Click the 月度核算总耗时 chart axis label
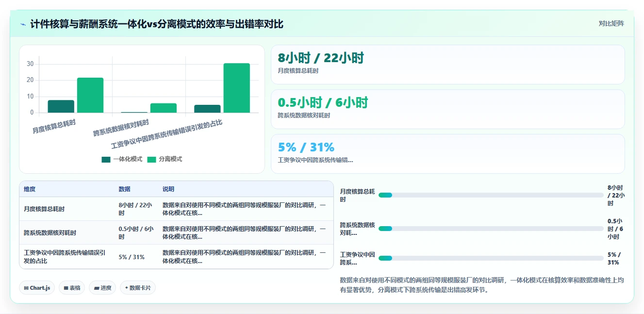 pos(54,126)
